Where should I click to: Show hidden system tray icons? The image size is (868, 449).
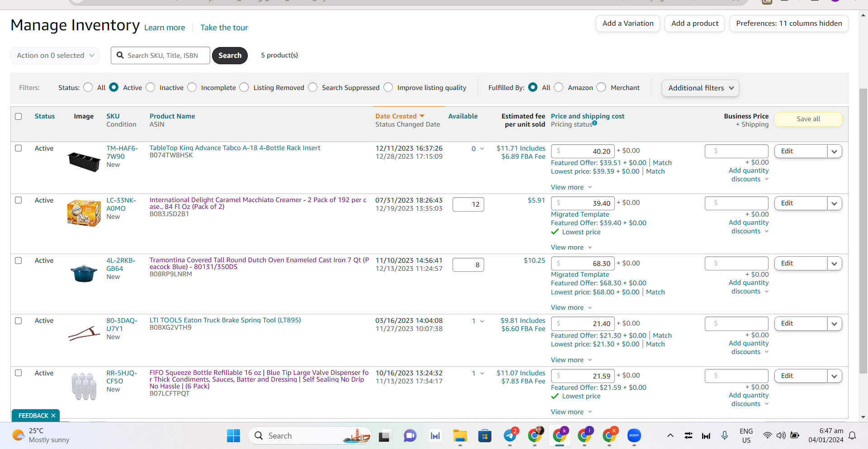pyautogui.click(x=670, y=435)
